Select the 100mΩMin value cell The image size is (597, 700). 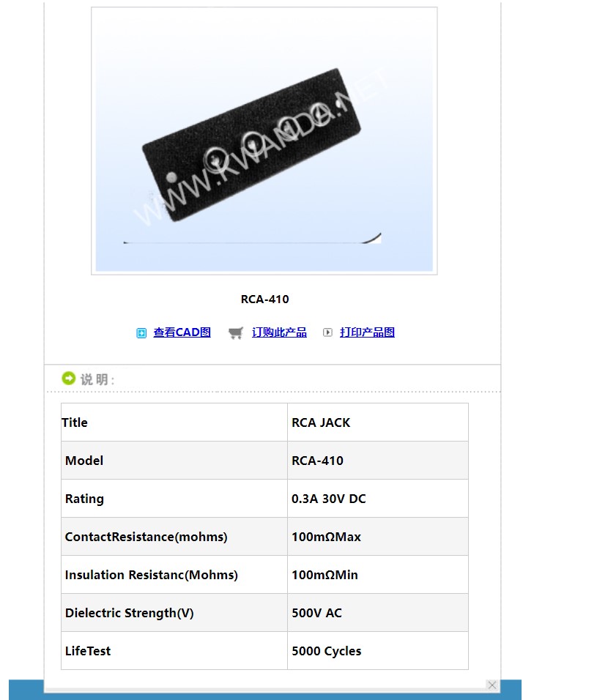click(378, 575)
